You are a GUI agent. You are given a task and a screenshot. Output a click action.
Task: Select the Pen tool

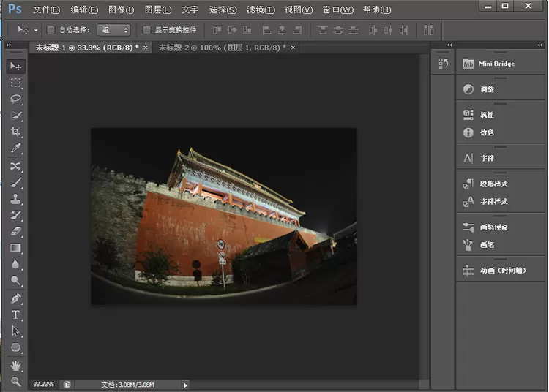point(15,298)
